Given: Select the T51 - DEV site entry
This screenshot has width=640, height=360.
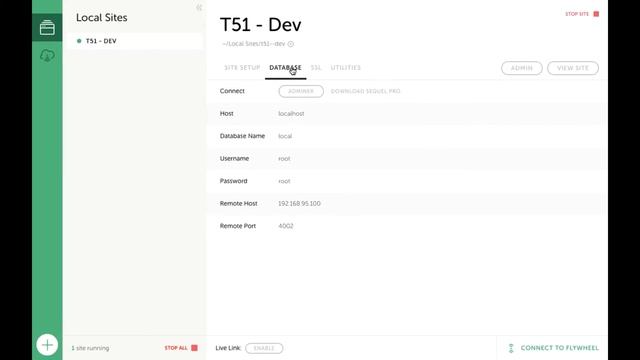Looking at the screenshot, I should coord(133,41).
